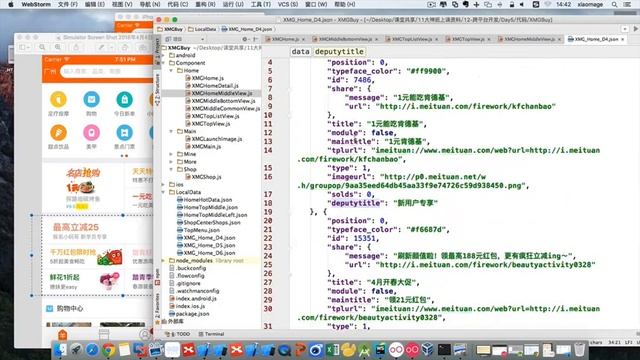Screen dimensions: 640x360
Task: Open Launchpad rocket icon in Dock
Action: [x=76, y=350]
